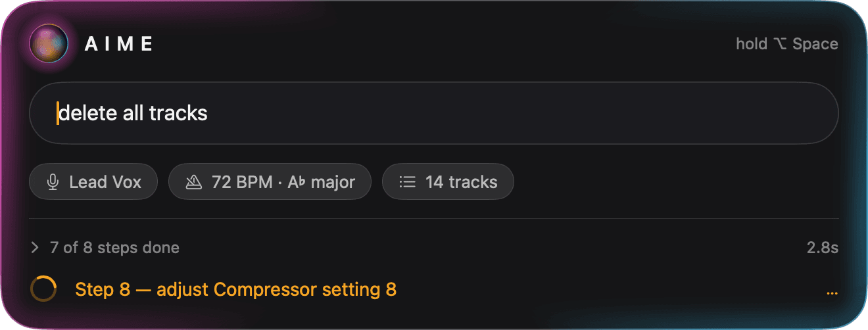Click the AIME title text
The height and width of the screenshot is (330, 868).
click(119, 44)
